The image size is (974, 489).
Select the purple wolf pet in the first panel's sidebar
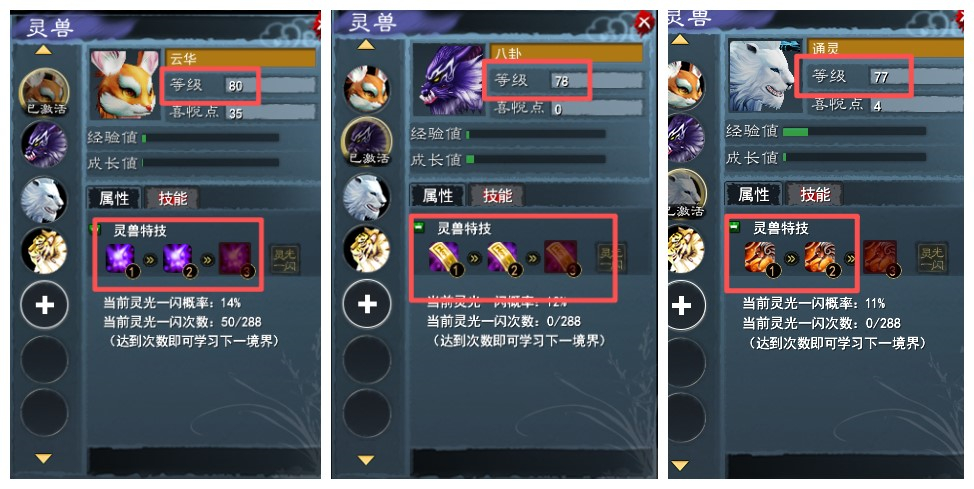(x=44, y=144)
